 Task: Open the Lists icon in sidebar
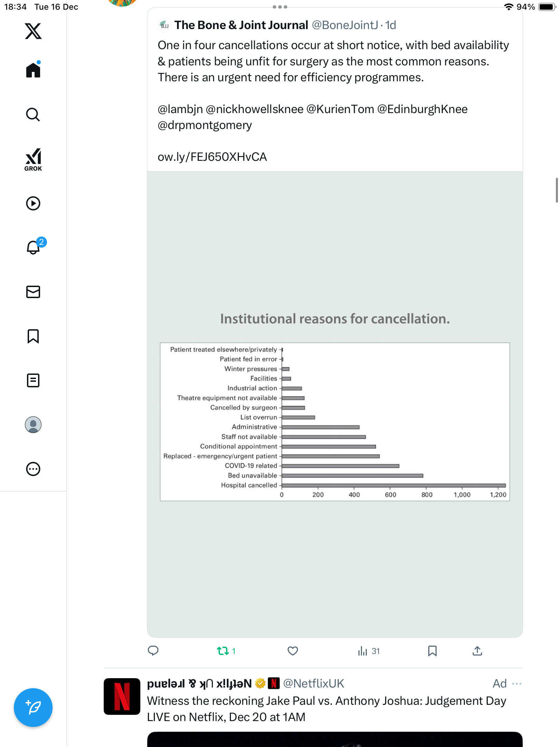pos(33,380)
